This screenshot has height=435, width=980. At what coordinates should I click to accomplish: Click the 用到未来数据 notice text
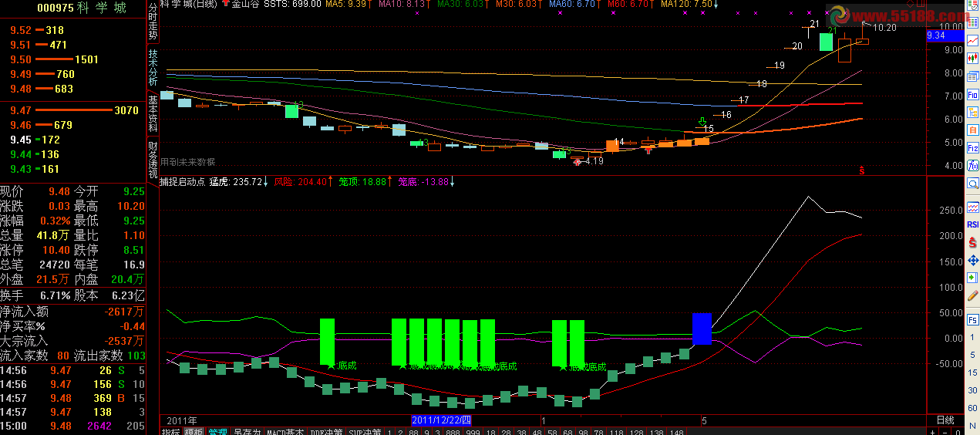coord(188,162)
